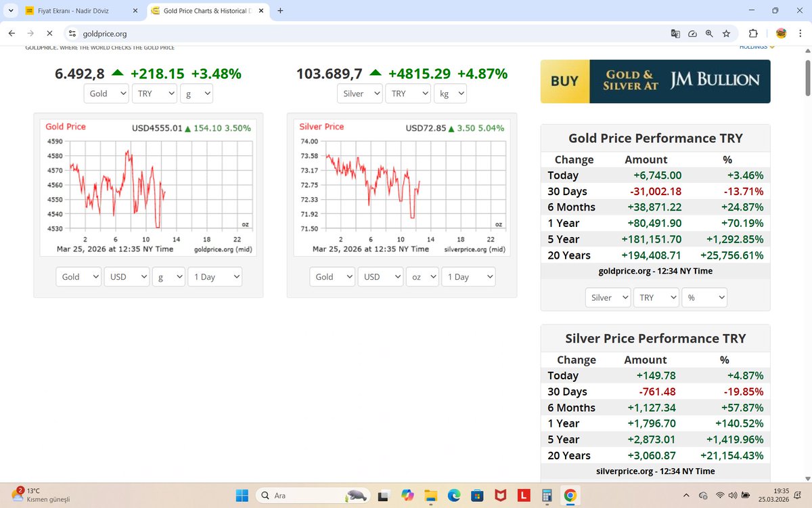This screenshot has width=812, height=508.
Task: Click the browser back arrow
Action: [13, 33]
